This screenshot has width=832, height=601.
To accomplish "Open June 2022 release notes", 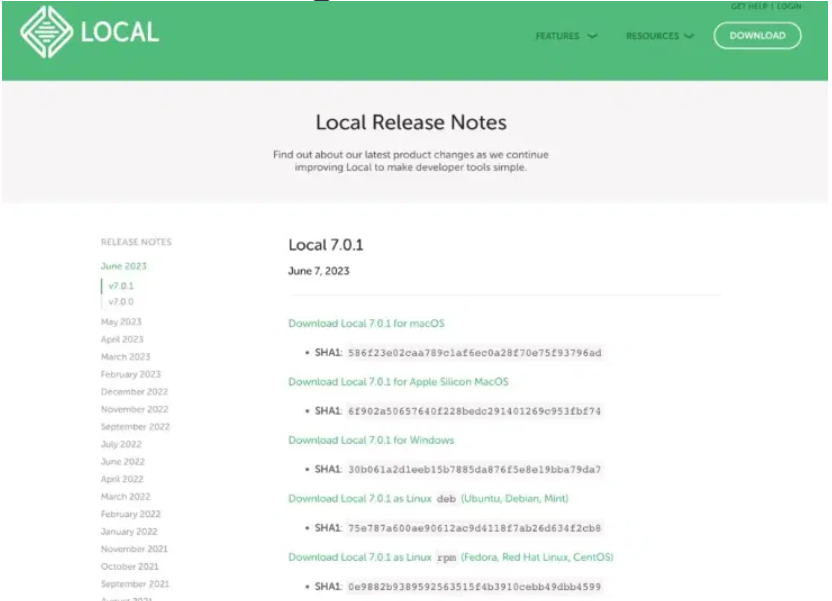I will click(x=123, y=462).
